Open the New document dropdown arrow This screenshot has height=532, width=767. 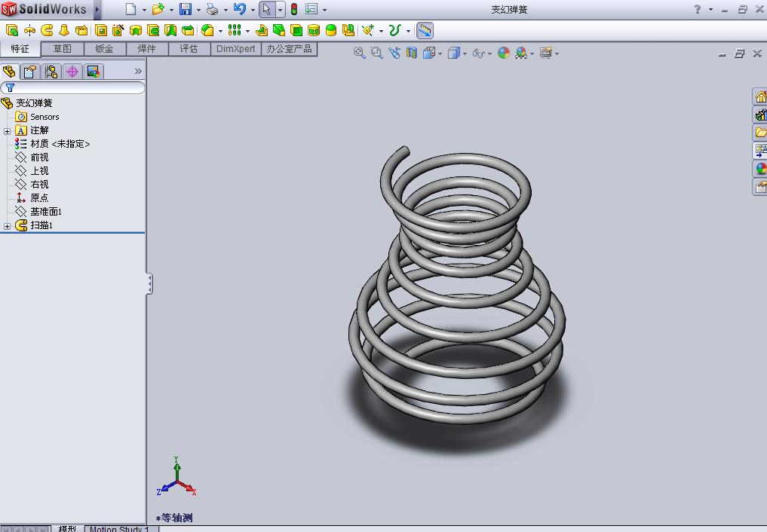pyautogui.click(x=144, y=9)
